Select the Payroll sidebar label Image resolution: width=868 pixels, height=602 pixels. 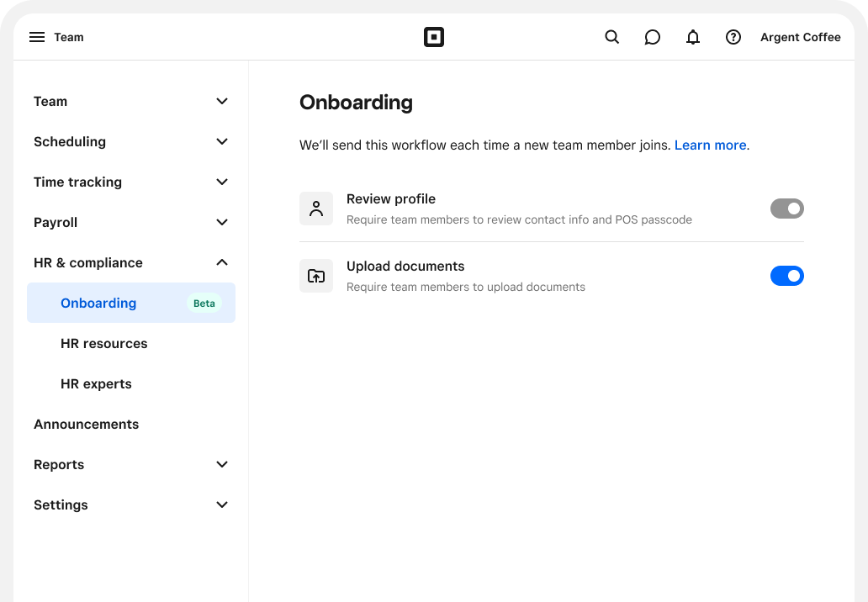click(x=56, y=223)
